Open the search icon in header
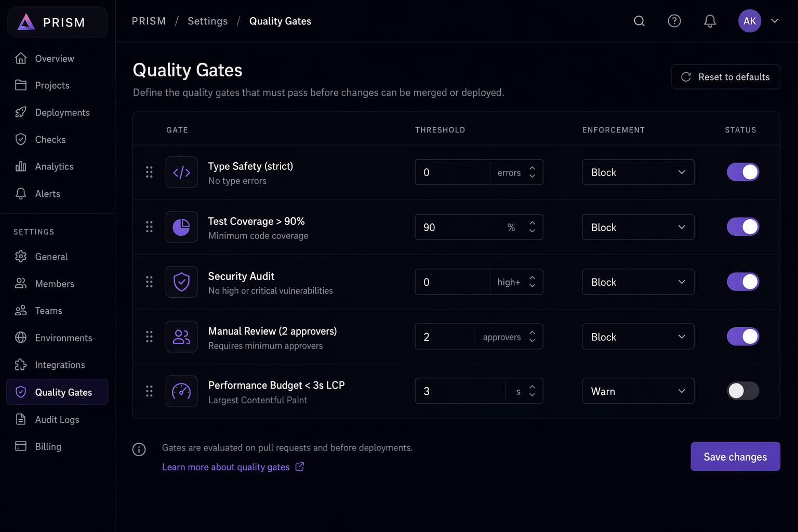Viewport: 798px width, 532px height. coord(640,21)
